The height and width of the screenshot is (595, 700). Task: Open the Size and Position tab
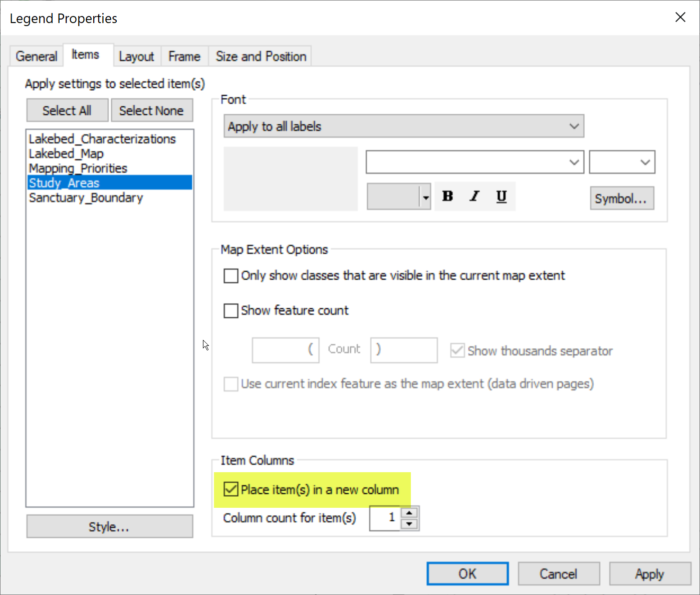tap(260, 56)
